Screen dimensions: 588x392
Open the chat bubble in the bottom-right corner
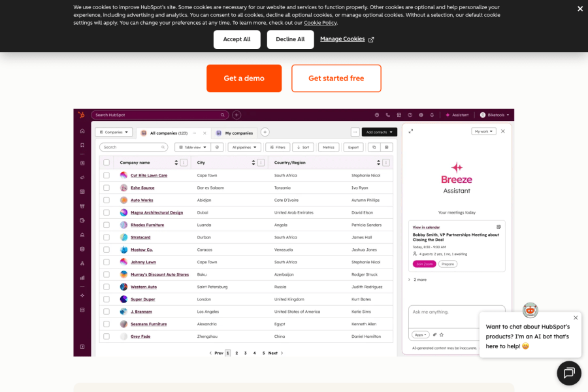[568, 373]
